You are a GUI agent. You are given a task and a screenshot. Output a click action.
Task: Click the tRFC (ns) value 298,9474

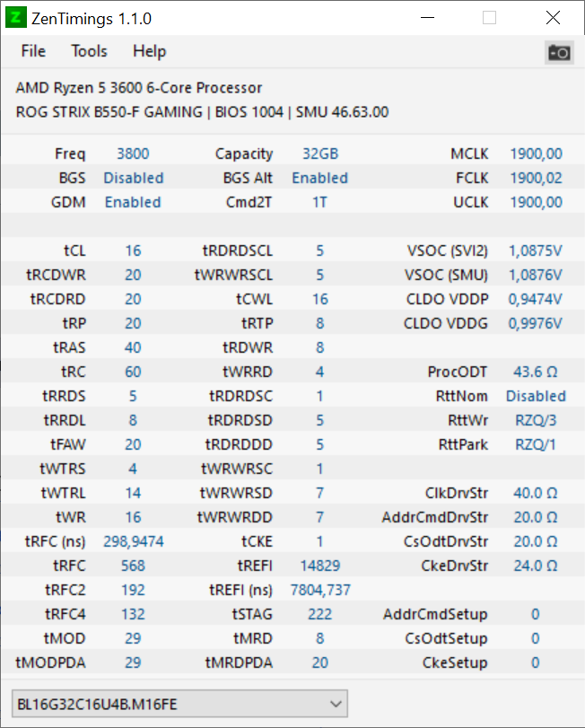pos(134,542)
